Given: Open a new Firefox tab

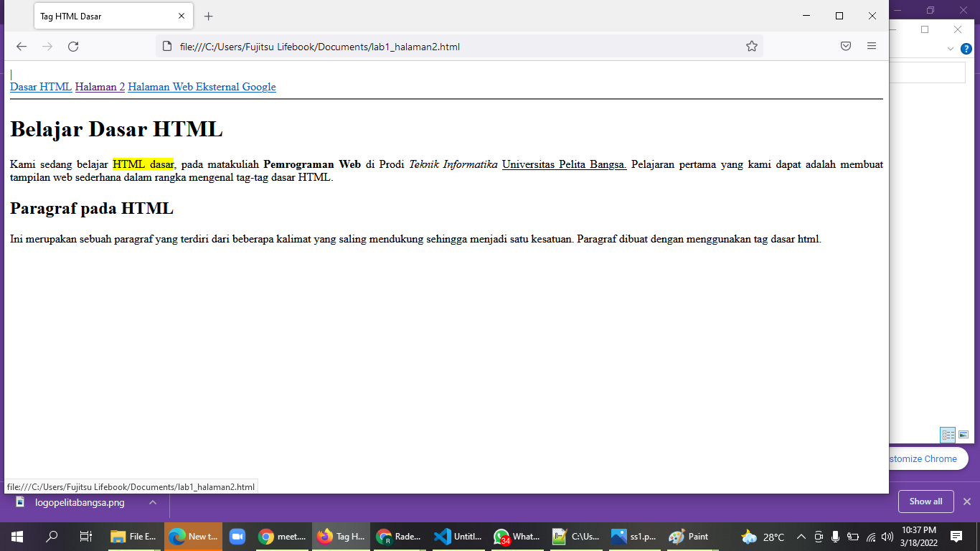Looking at the screenshot, I should [208, 16].
